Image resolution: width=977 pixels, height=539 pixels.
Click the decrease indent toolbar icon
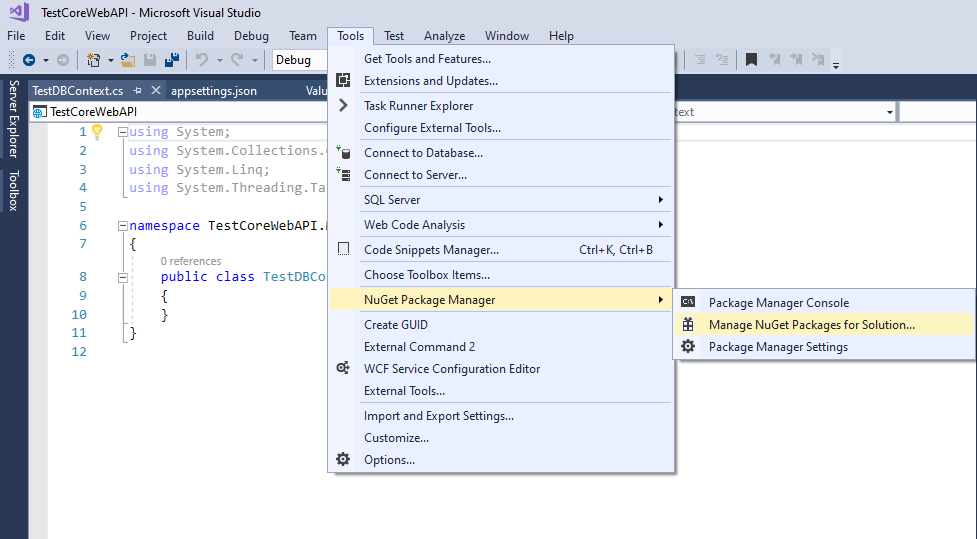pyautogui.click(x=700, y=60)
